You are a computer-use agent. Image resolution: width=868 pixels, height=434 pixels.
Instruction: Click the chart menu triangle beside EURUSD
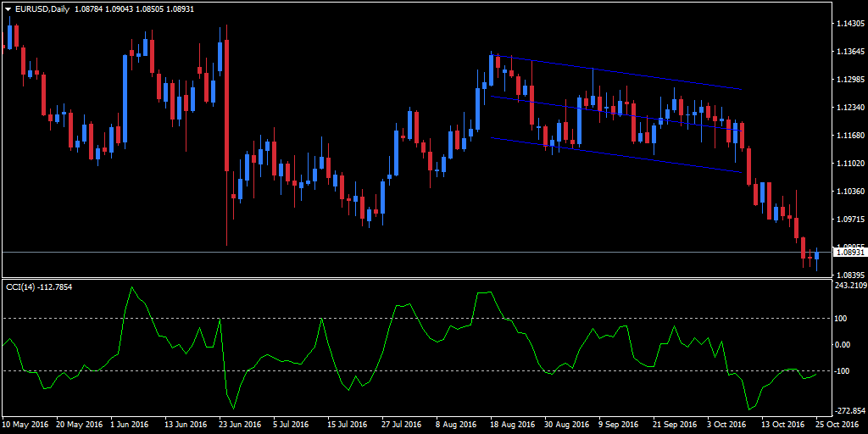(x=8, y=9)
